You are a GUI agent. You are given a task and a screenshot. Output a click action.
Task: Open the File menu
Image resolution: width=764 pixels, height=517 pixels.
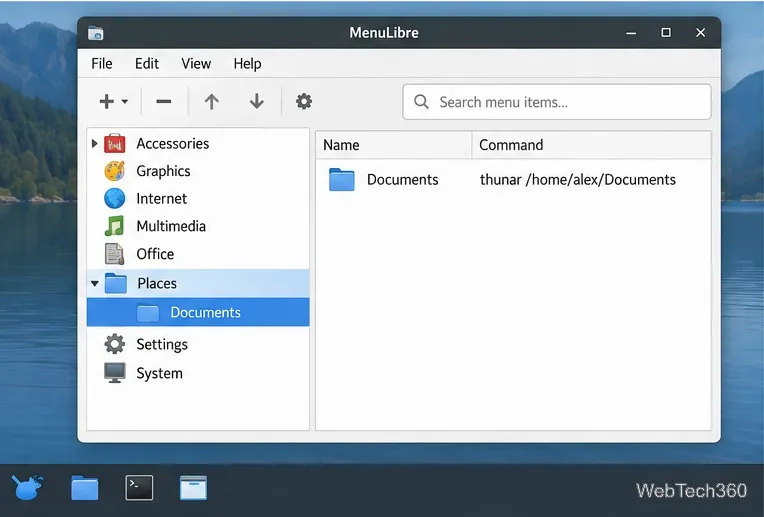coord(102,63)
